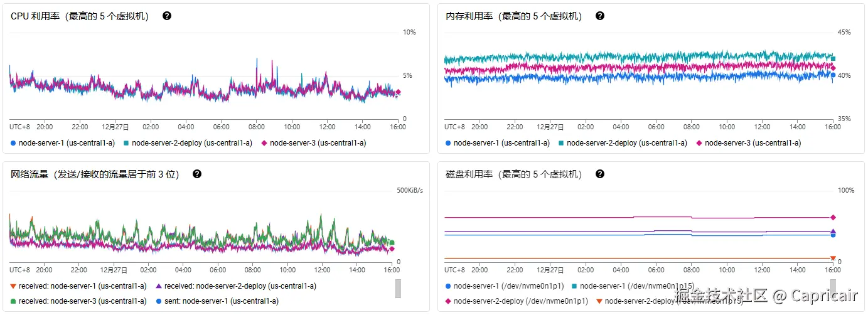Click the 100% axis label on disk chart
The height and width of the screenshot is (315, 868).
(x=846, y=190)
